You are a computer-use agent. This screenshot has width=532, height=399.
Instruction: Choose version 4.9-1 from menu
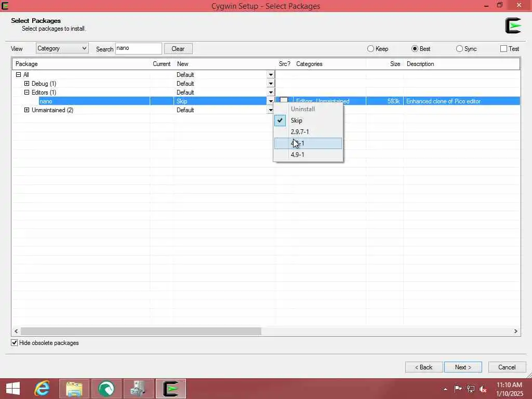pyautogui.click(x=308, y=155)
